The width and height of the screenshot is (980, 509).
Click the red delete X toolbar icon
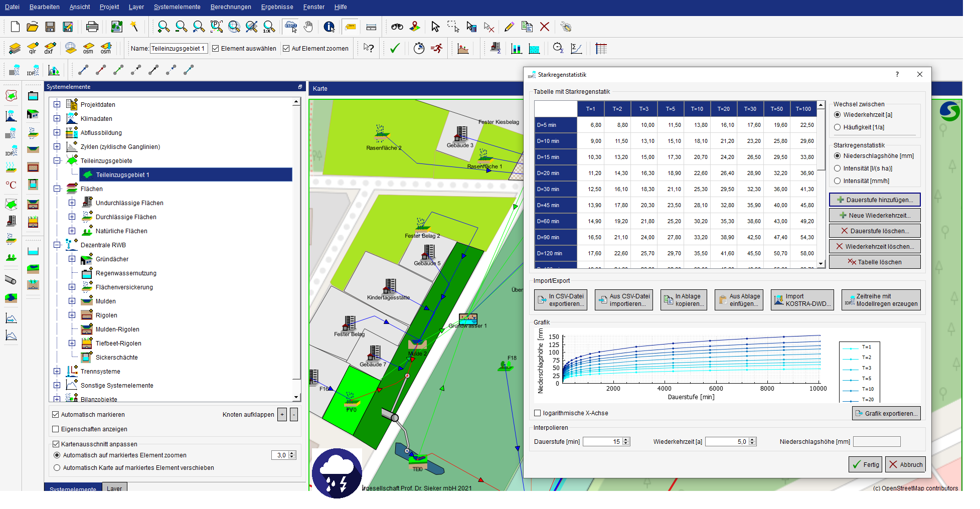[x=545, y=27]
